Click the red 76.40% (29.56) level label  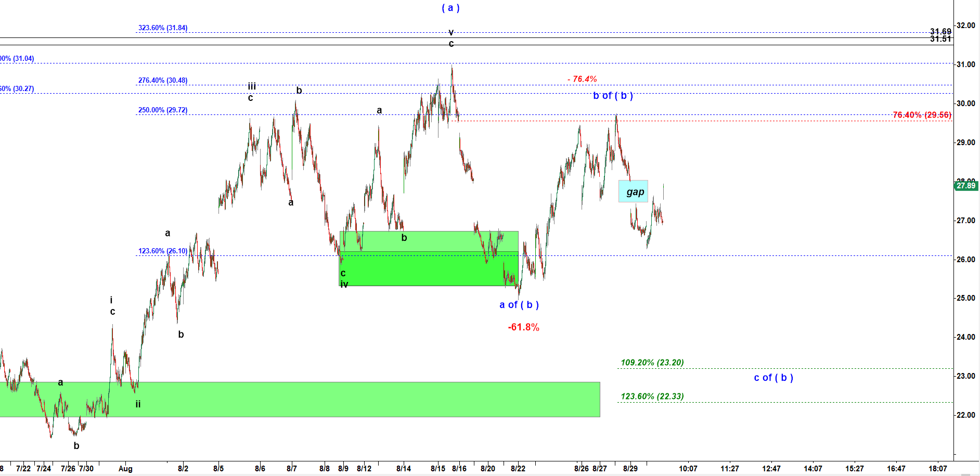click(x=922, y=115)
